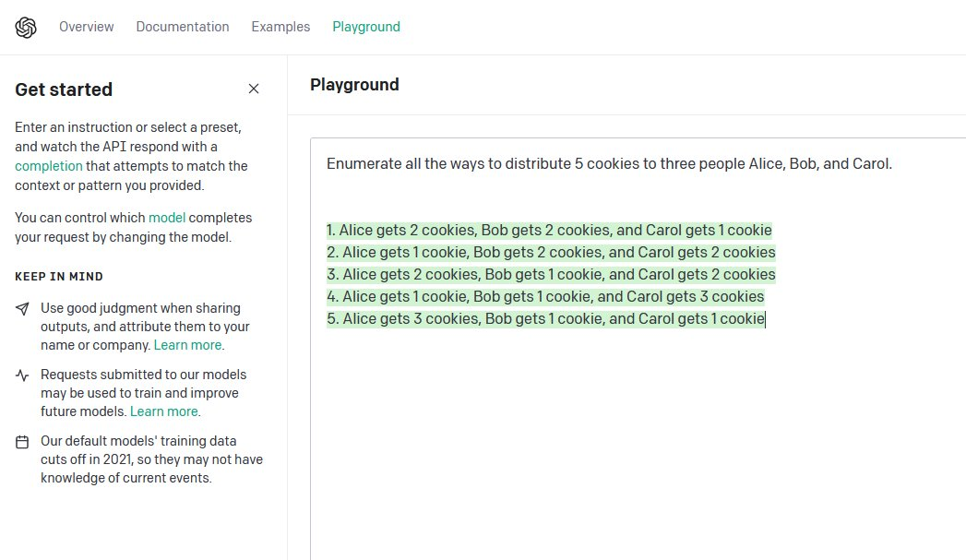The image size is (966, 560).
Task: Switch to the Examples tab
Action: coord(280,27)
